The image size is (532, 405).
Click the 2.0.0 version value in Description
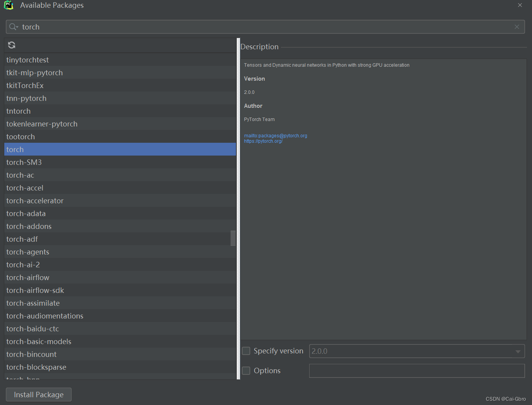click(x=249, y=92)
